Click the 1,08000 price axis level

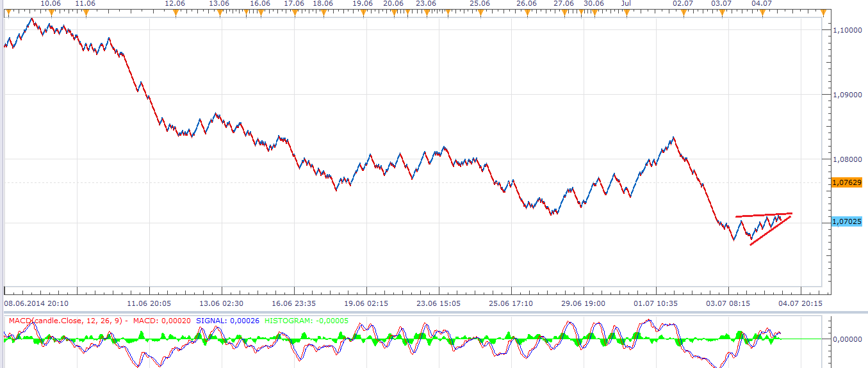pyautogui.click(x=848, y=159)
